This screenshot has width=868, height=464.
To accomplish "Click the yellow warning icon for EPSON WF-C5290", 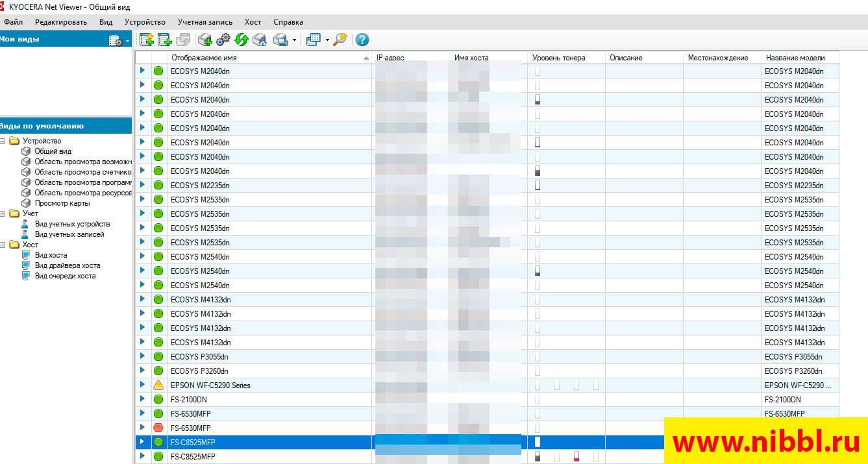I will 158,385.
